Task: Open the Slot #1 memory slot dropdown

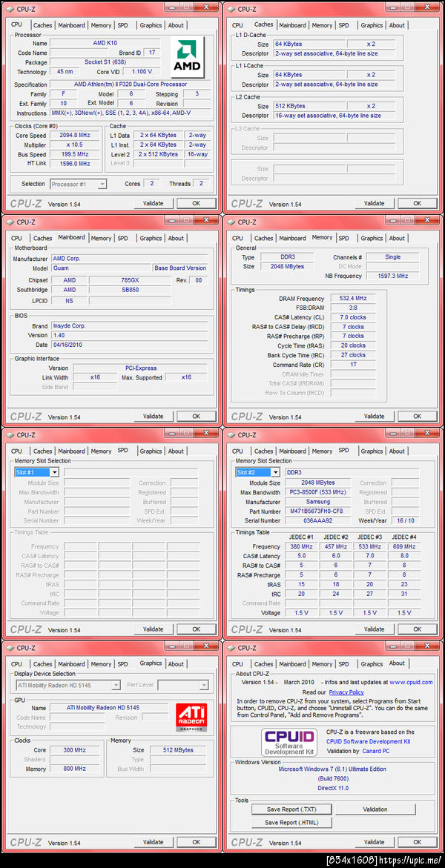Action: click(36, 472)
